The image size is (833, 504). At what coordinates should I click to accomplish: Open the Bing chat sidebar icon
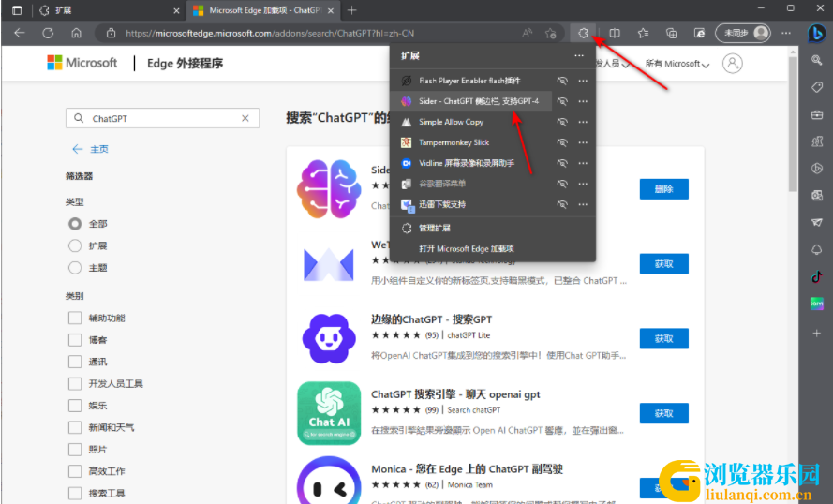click(816, 33)
